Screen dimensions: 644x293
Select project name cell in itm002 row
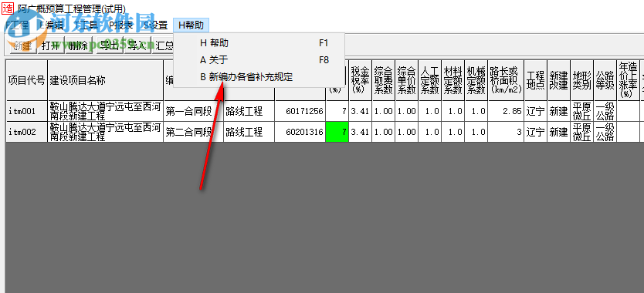pos(106,132)
